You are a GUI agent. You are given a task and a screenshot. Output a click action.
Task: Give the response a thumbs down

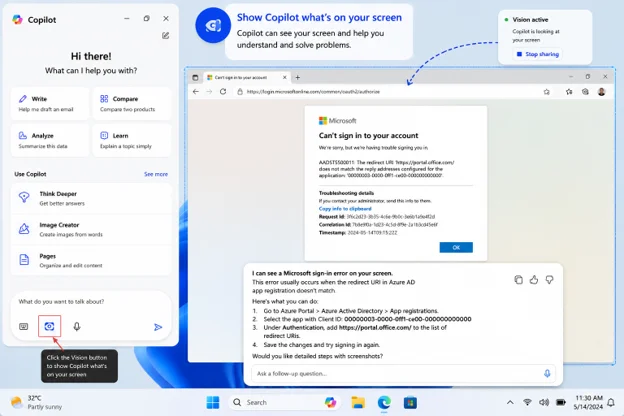tap(549, 280)
